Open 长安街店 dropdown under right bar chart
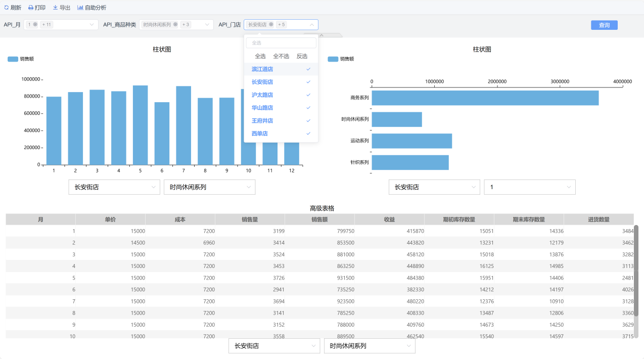 pos(434,187)
